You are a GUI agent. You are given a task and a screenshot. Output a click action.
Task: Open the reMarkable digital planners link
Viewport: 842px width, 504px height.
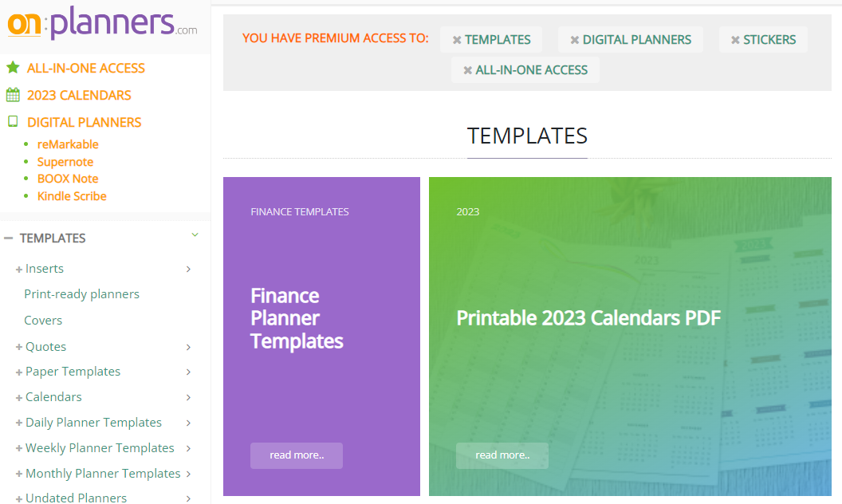68,144
